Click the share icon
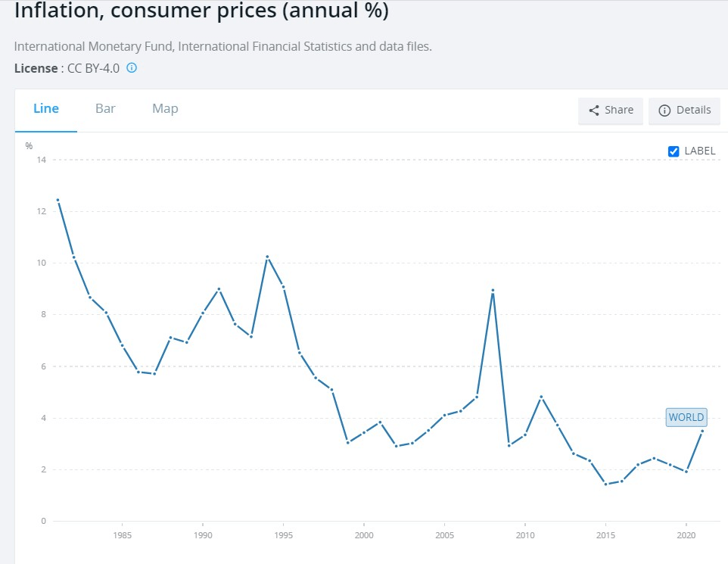728x564 pixels. click(x=594, y=111)
